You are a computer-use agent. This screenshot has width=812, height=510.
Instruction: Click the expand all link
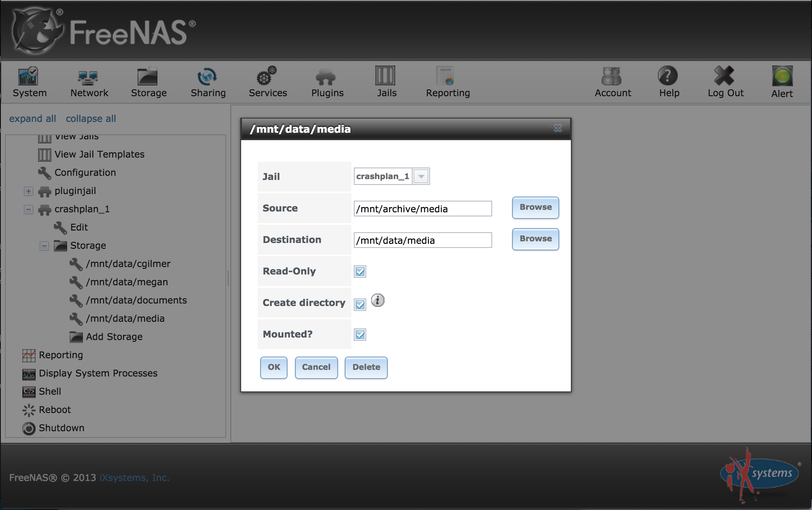31,118
